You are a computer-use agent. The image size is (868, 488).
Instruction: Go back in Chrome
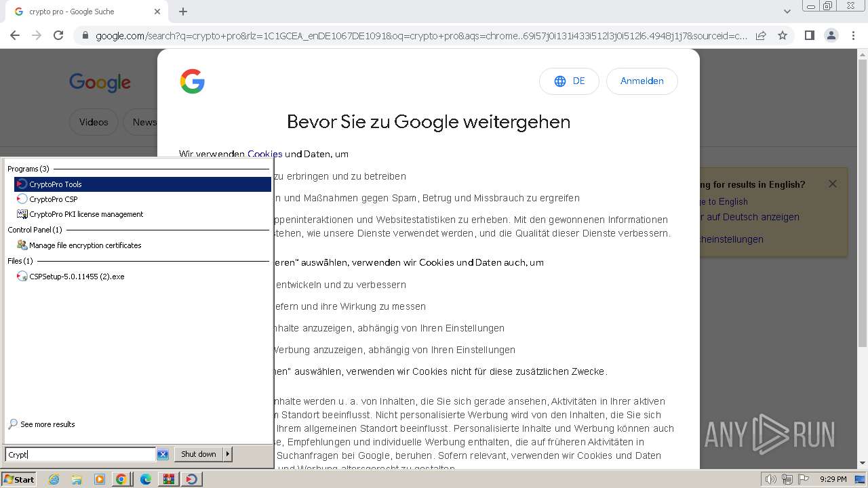pyautogui.click(x=15, y=35)
